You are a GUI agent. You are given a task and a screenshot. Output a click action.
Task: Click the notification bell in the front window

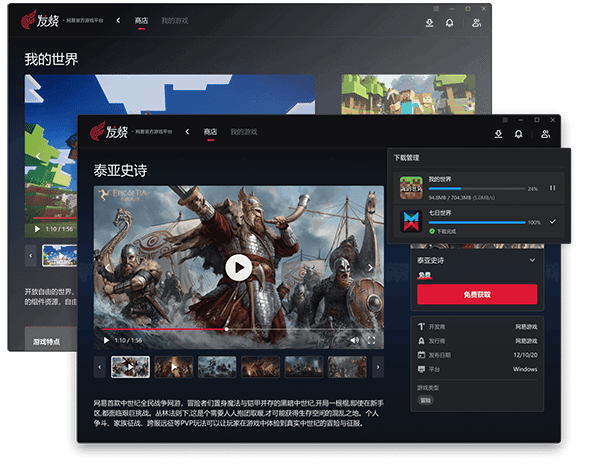tap(518, 133)
